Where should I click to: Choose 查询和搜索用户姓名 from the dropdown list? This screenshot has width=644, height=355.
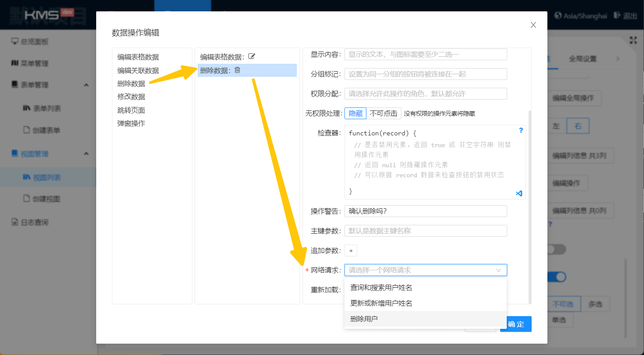tap(381, 287)
